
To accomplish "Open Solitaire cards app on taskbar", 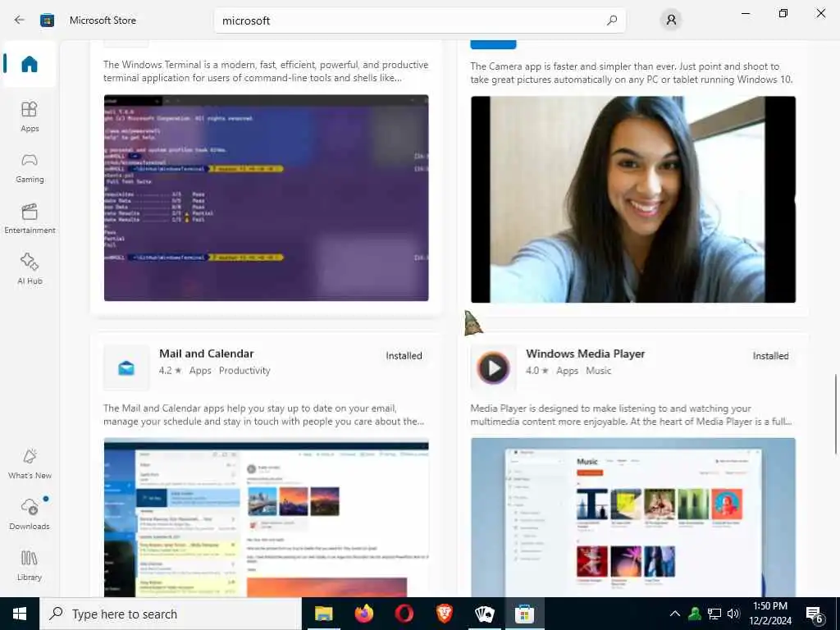I will click(x=484, y=614).
